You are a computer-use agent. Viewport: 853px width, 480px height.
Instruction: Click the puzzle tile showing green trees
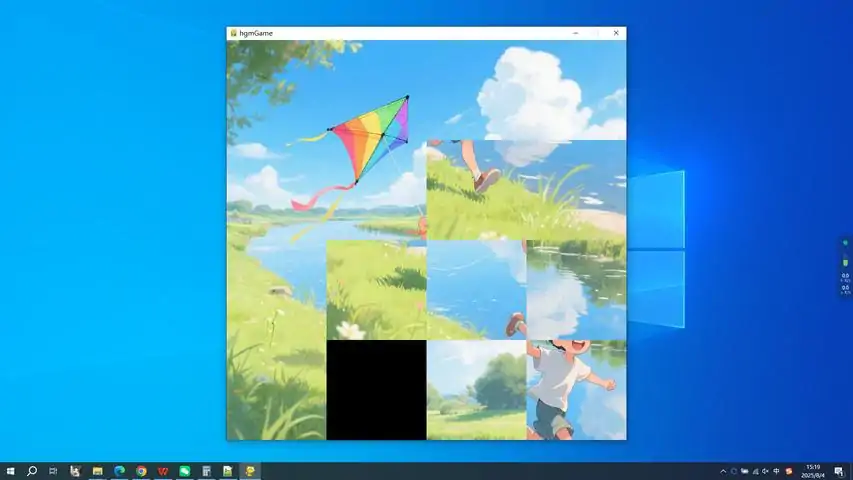[x=476, y=390]
